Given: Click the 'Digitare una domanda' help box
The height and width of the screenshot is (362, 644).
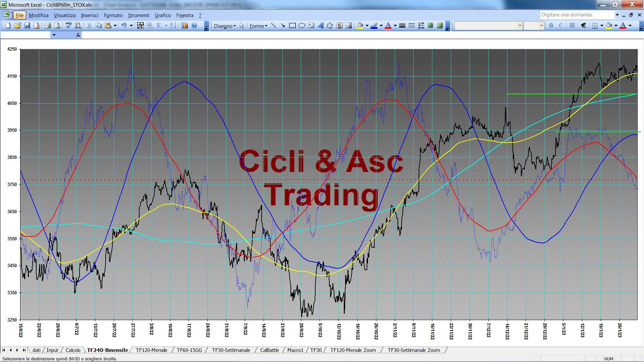Looking at the screenshot, I should [x=577, y=15].
